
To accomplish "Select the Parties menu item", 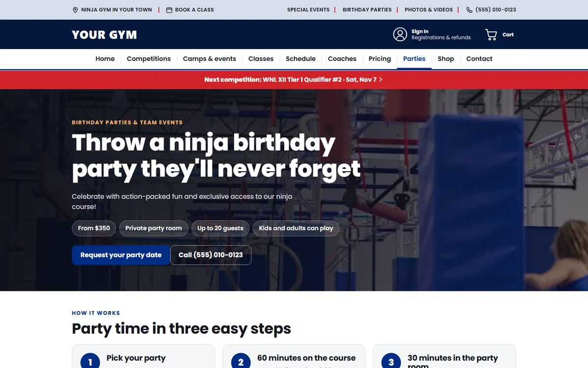I will point(414,59).
